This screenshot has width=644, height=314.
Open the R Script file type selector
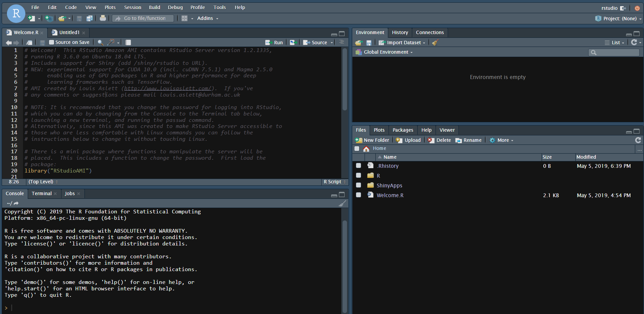point(335,182)
